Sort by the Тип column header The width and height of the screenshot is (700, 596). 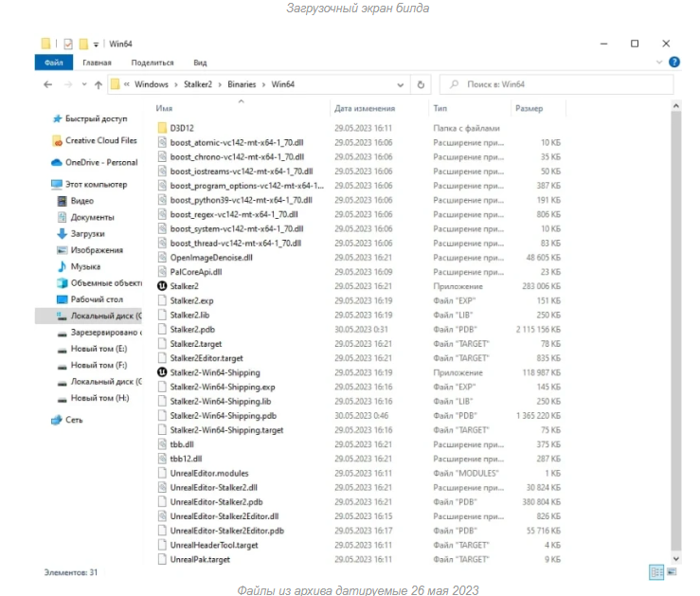pyautogui.click(x=440, y=108)
